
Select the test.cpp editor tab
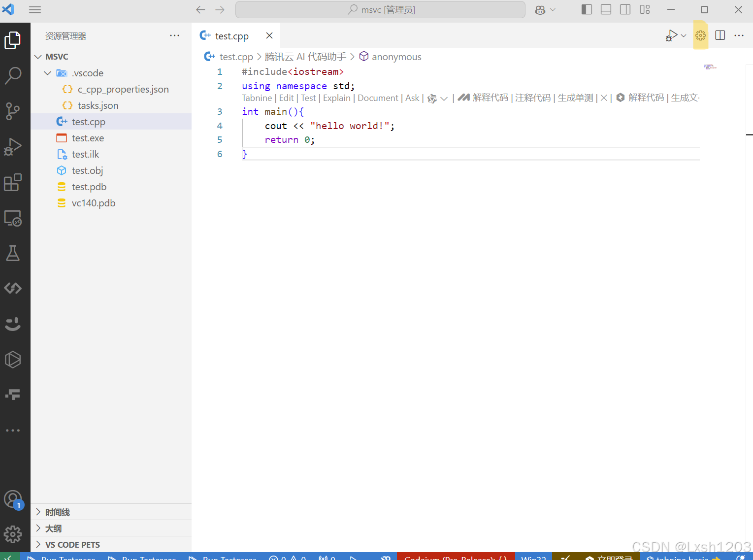click(231, 35)
